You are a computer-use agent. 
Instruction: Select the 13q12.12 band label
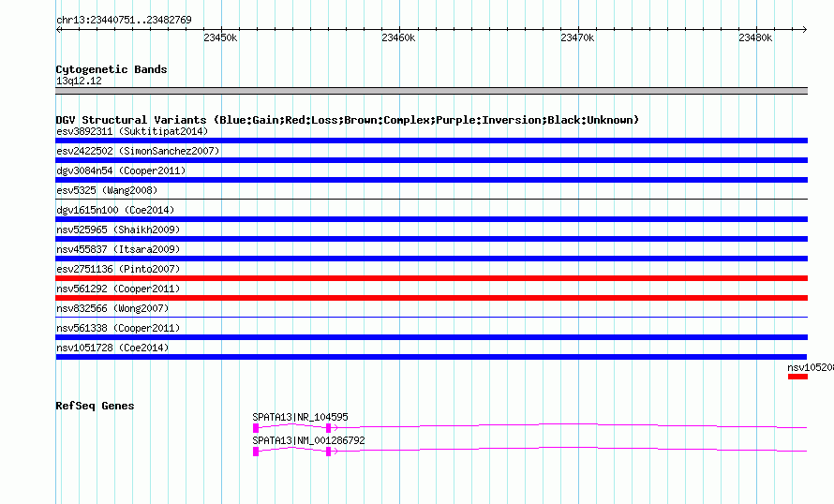tap(79, 81)
